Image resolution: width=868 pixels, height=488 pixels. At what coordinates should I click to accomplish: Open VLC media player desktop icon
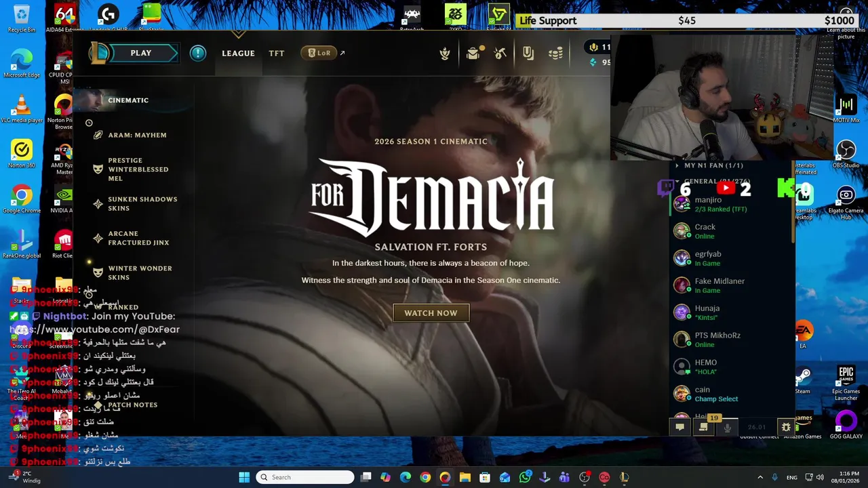[x=22, y=108]
